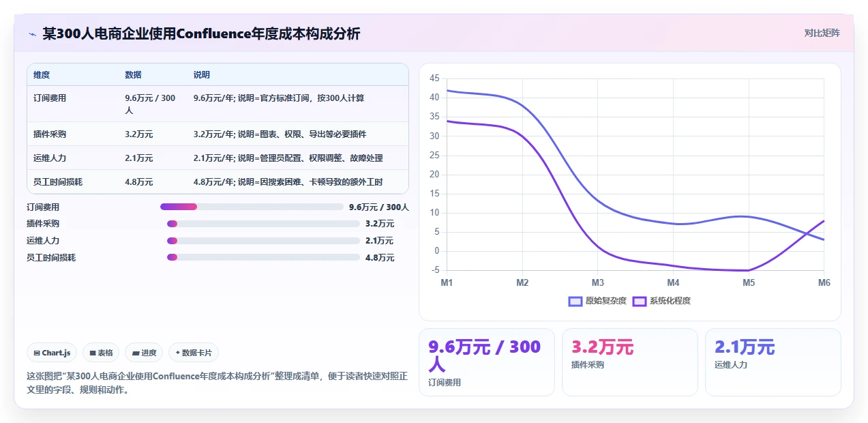Click the table cell '9.6万元 / 300人'
Viewport: 868px width, 423px height.
pyautogui.click(x=150, y=104)
